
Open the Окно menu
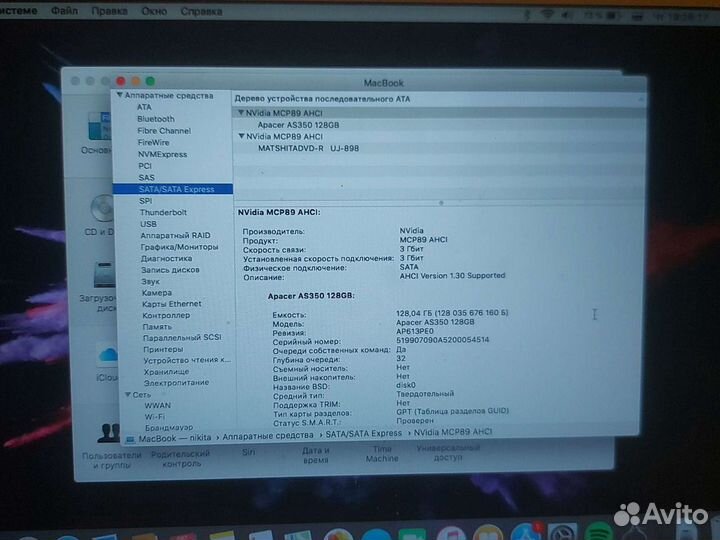pos(154,11)
